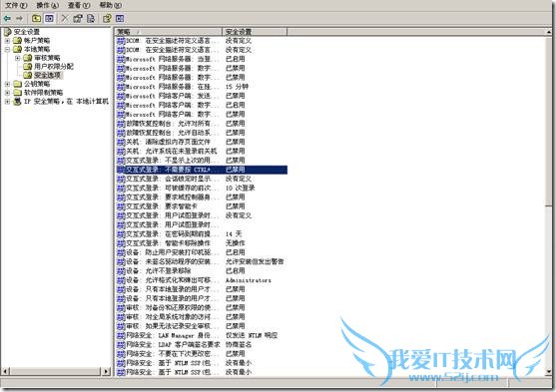
Task: Click the policy icon of 设备: 允许不登录移除
Action: (121, 271)
